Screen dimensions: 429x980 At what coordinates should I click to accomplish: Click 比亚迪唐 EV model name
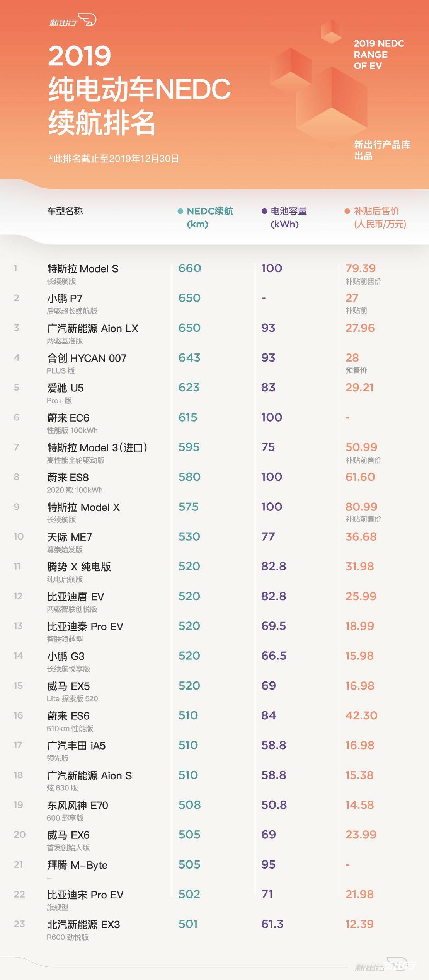tap(75, 596)
